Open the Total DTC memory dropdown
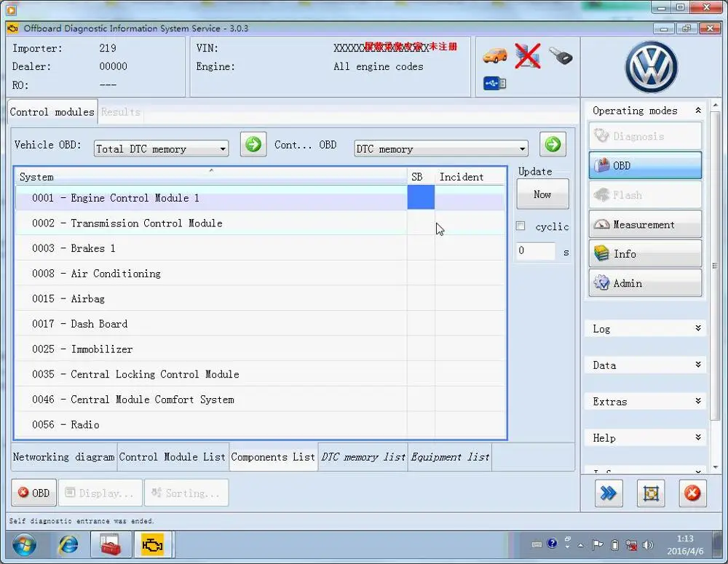The height and width of the screenshot is (564, 728). coord(161,149)
